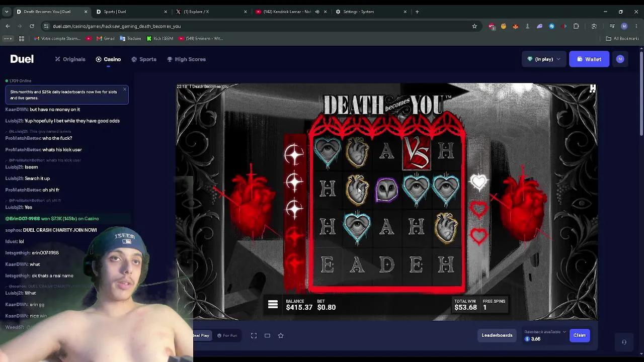Open the High Scores section
The width and height of the screenshot is (644, 362).
coord(186,59)
